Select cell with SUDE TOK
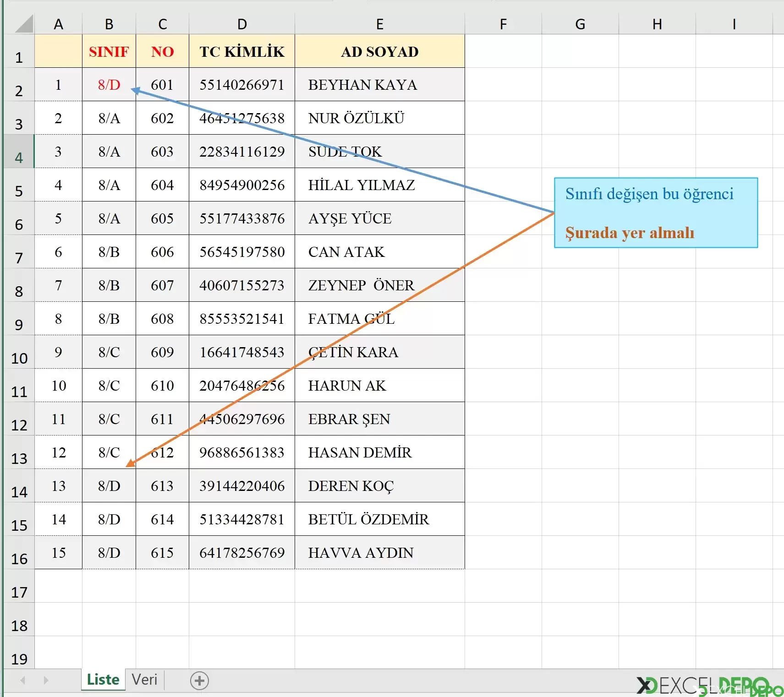784x697 pixels. coord(380,152)
